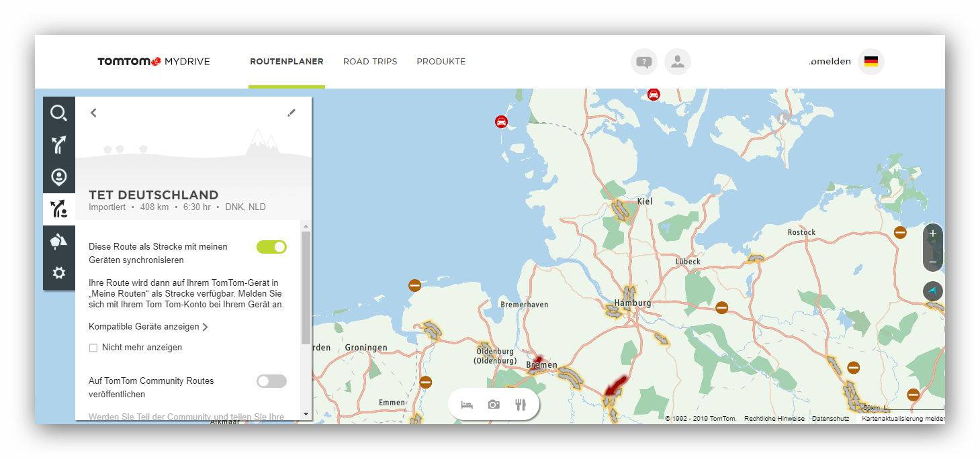Open the route planning sidebar icon

pos(59,145)
